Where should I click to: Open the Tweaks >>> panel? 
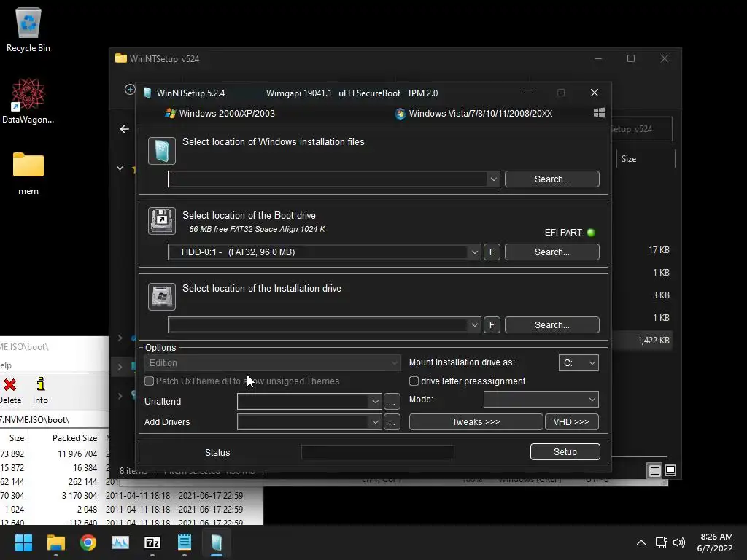pyautogui.click(x=476, y=422)
